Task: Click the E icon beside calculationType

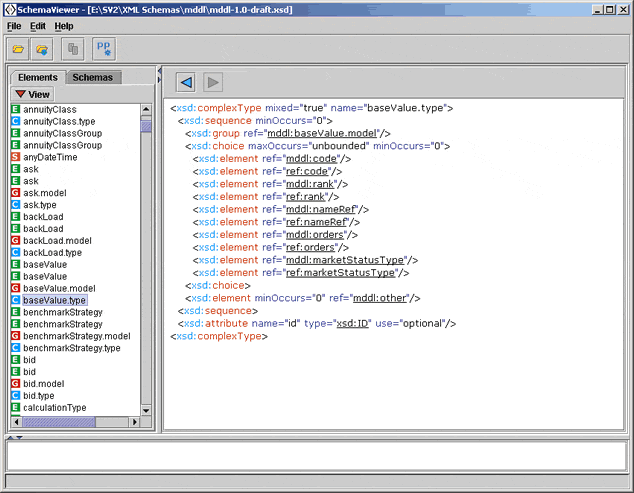Action: pos(16,407)
